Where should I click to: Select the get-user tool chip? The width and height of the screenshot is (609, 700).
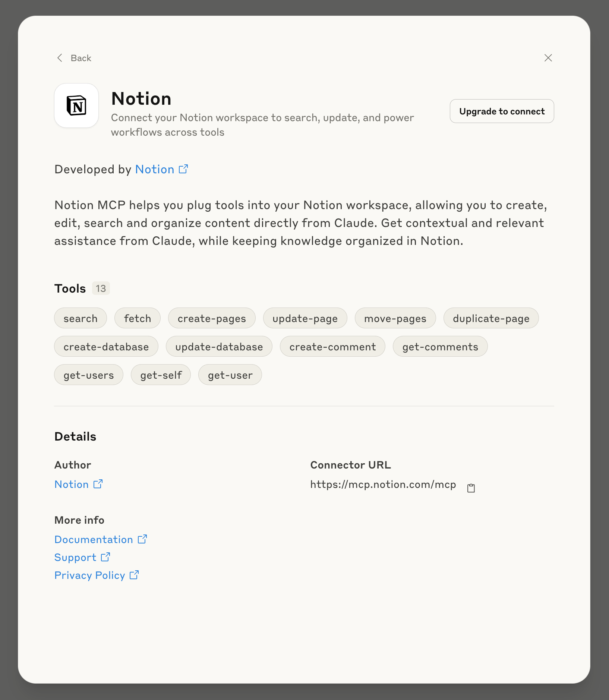coord(230,375)
